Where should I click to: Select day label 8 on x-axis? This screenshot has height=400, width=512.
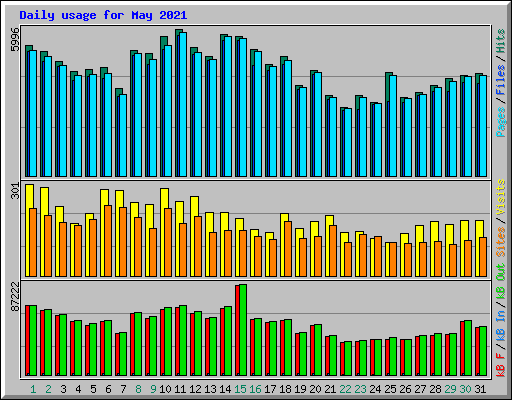(x=138, y=389)
